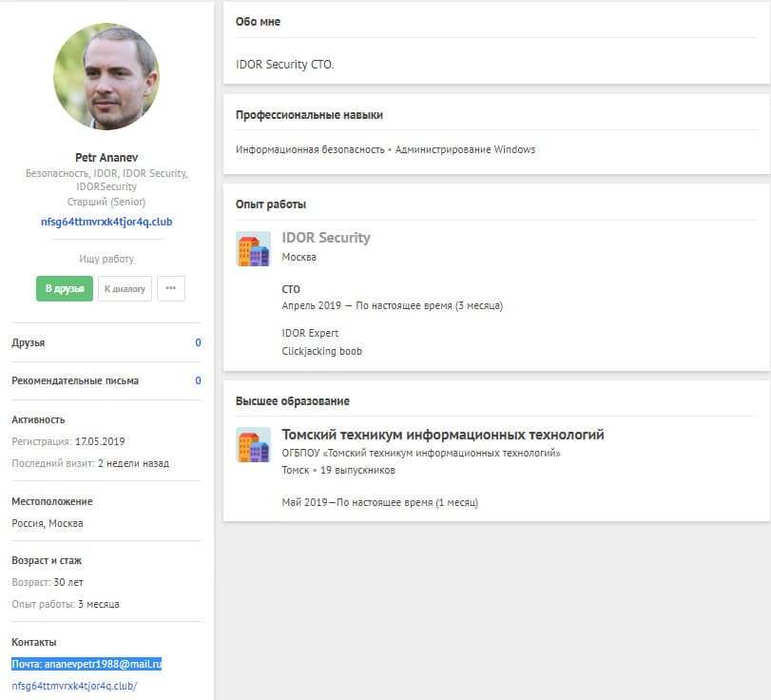This screenshot has width=771, height=700.
Task: Click «Рекомендательные письма» row label
Action: tap(75, 380)
